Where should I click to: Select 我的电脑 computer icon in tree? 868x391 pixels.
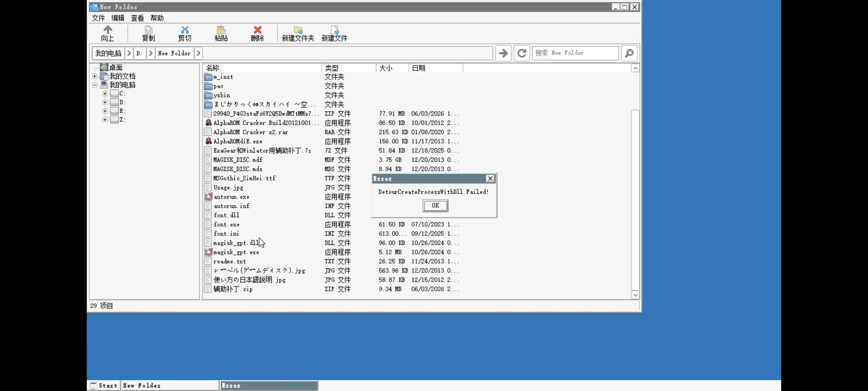point(104,85)
